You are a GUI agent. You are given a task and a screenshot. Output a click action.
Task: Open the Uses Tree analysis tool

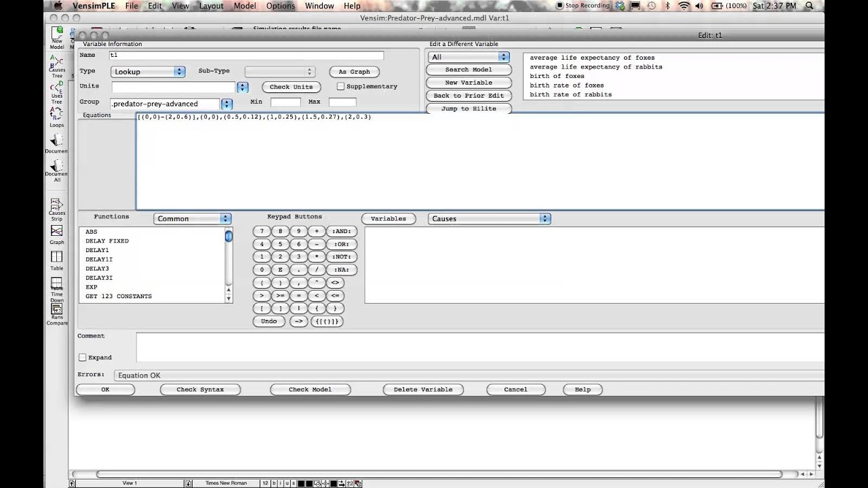coord(57,92)
